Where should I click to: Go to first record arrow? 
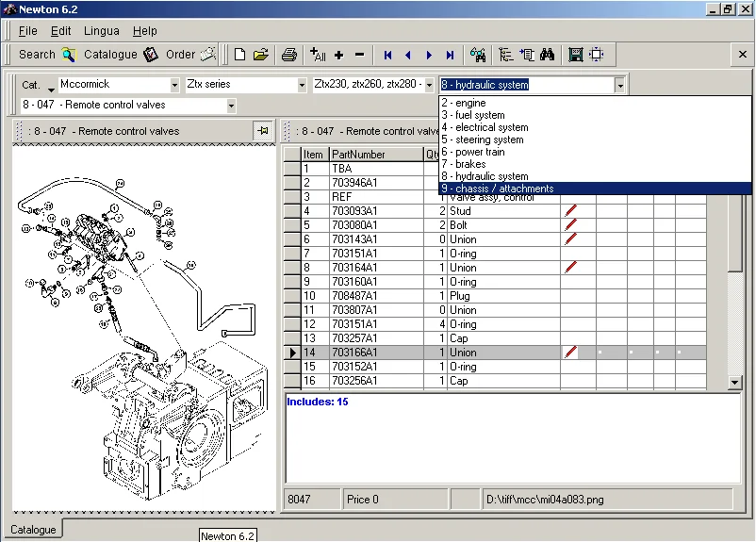(387, 55)
